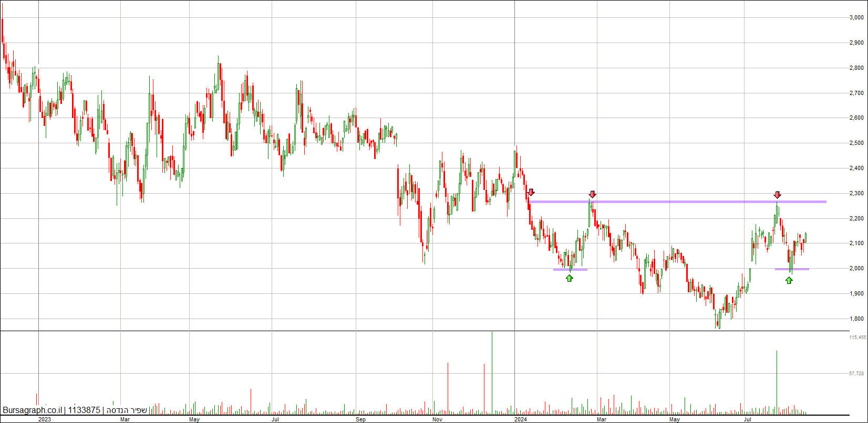Click the 2023 date axis label
The height and width of the screenshot is (423, 868).
coord(45,419)
